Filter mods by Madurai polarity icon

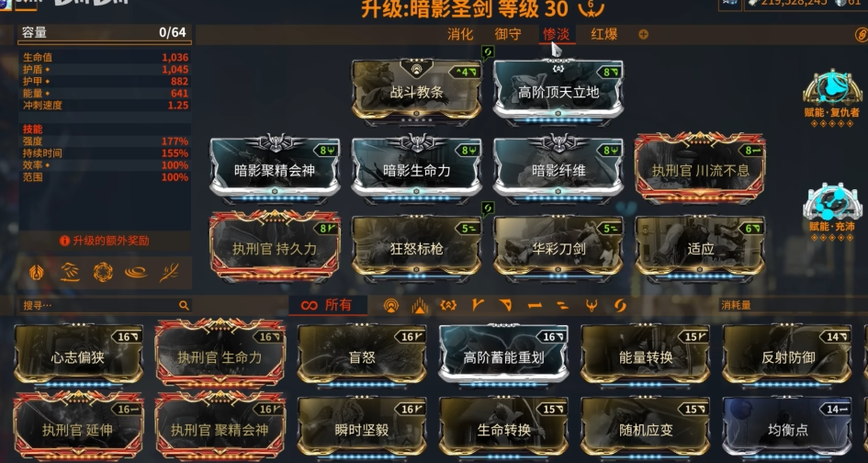478,305
